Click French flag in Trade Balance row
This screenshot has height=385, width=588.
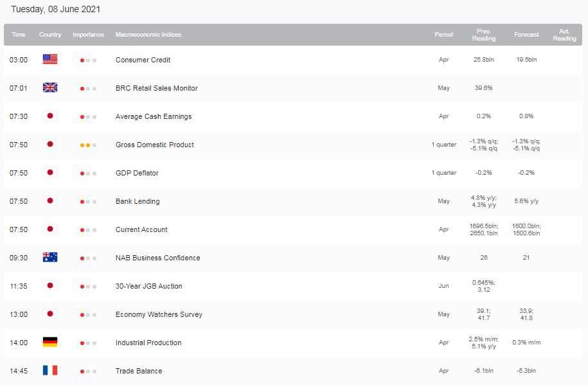click(50, 370)
